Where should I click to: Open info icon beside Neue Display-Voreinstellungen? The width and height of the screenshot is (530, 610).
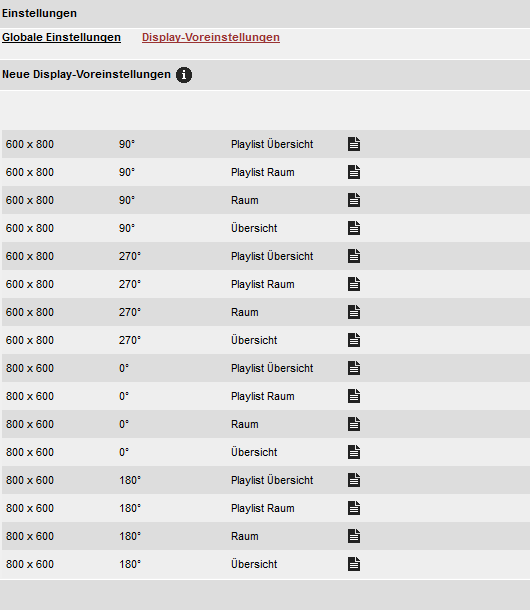click(184, 75)
